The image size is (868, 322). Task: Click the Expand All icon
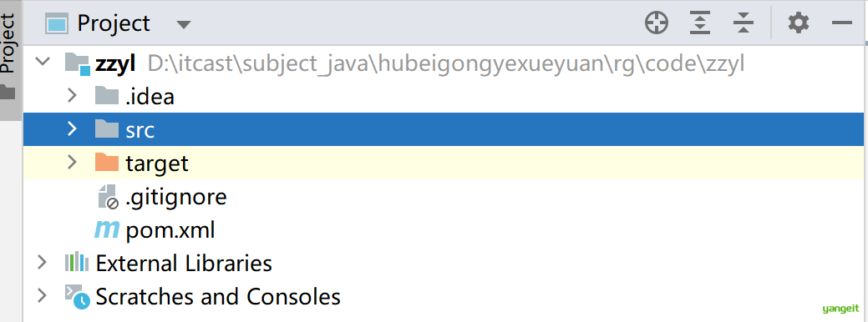[700, 23]
